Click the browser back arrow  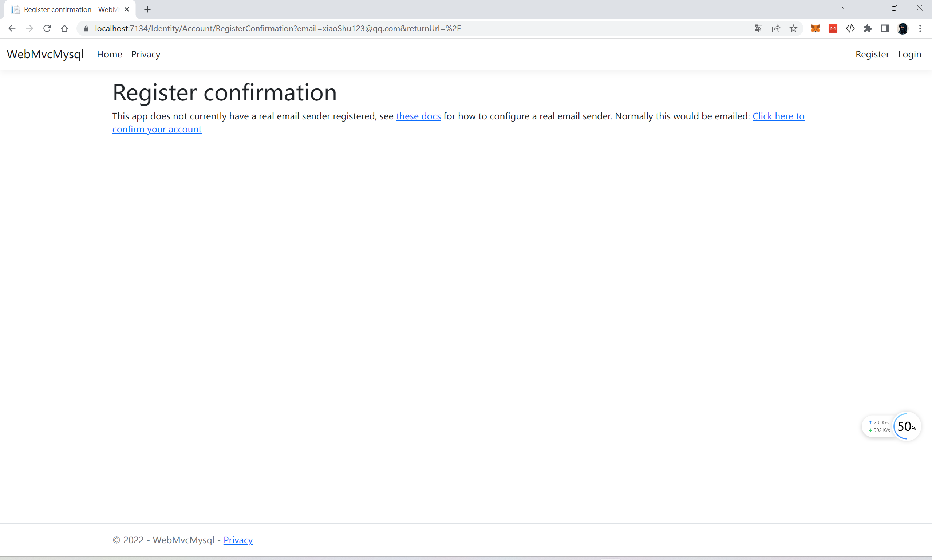[12, 28]
